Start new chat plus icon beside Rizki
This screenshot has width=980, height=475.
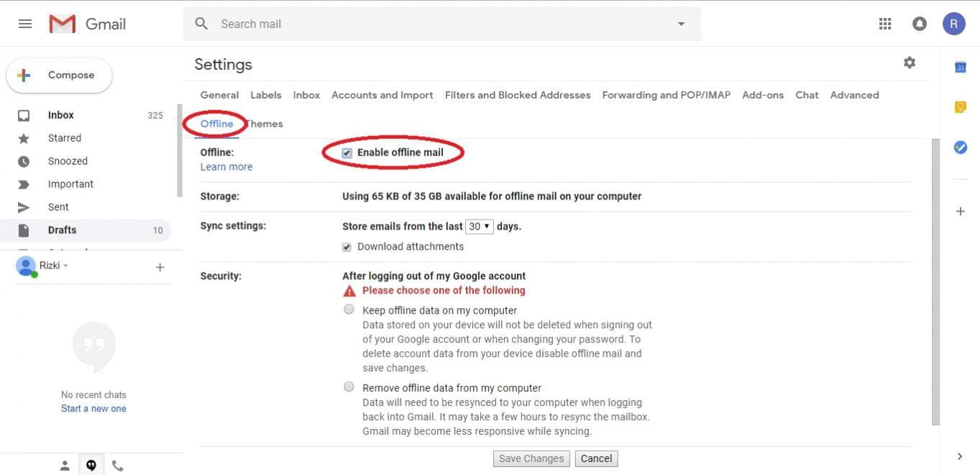click(160, 268)
